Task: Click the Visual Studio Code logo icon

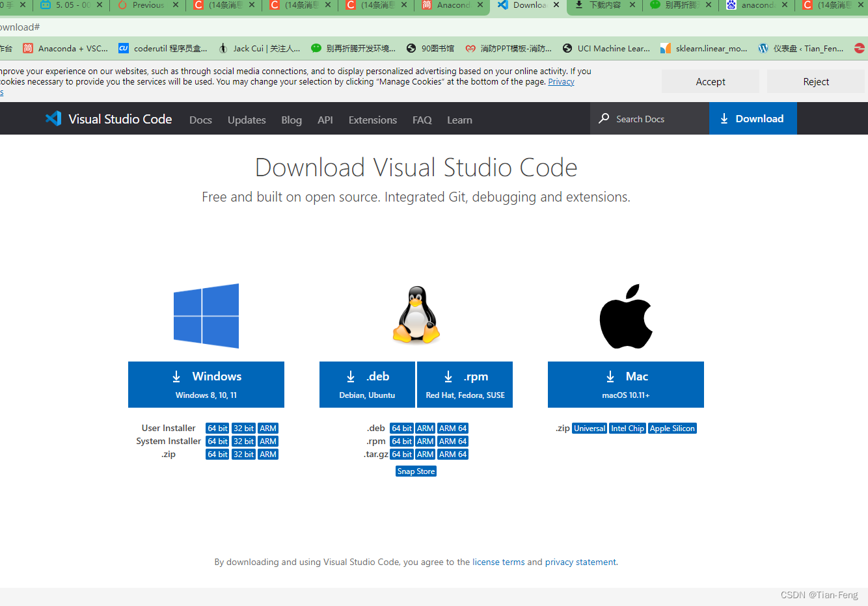Action: 53,118
